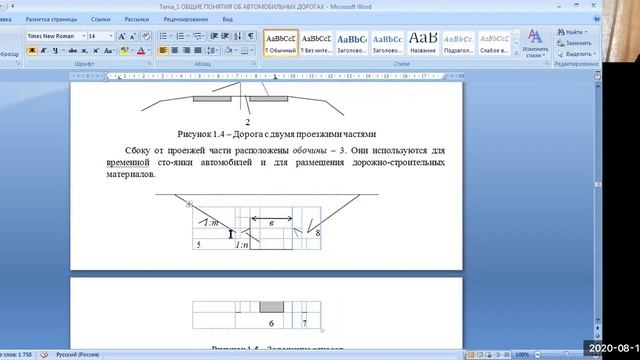The image size is (640, 360).
Task: Expand borders dropdown arrow
Action: 252,51
